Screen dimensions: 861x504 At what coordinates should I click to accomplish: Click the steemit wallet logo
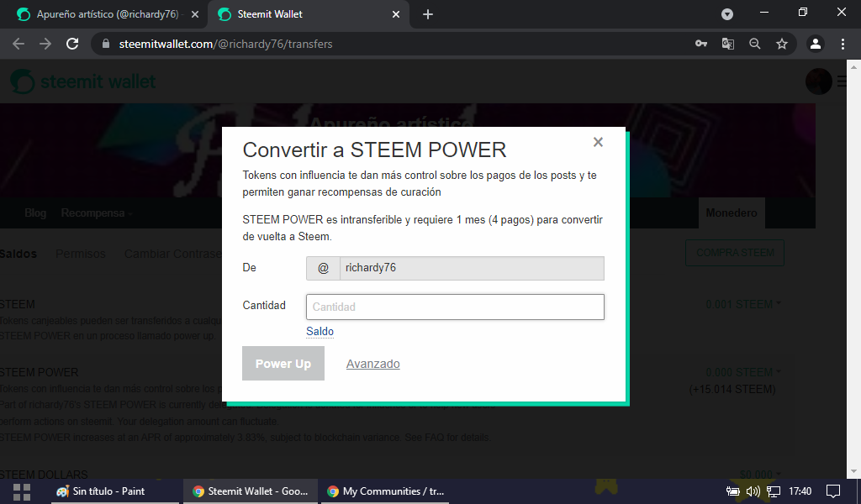83,81
